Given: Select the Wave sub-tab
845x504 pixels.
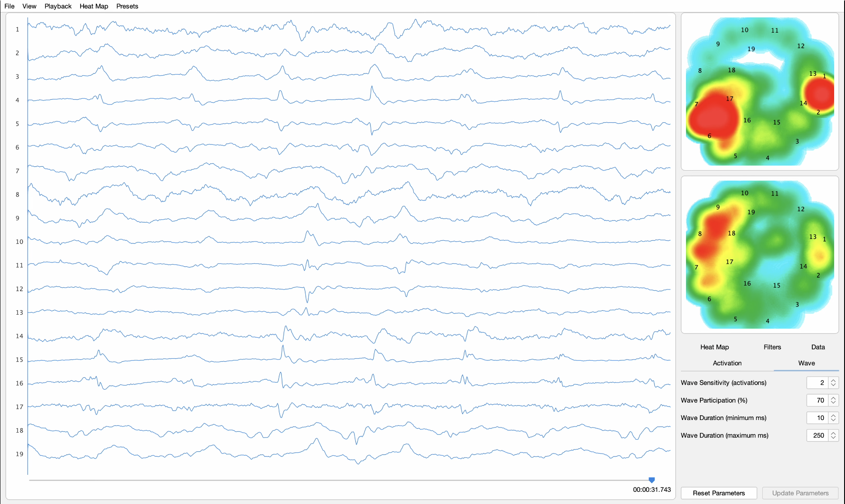Looking at the screenshot, I should point(806,363).
